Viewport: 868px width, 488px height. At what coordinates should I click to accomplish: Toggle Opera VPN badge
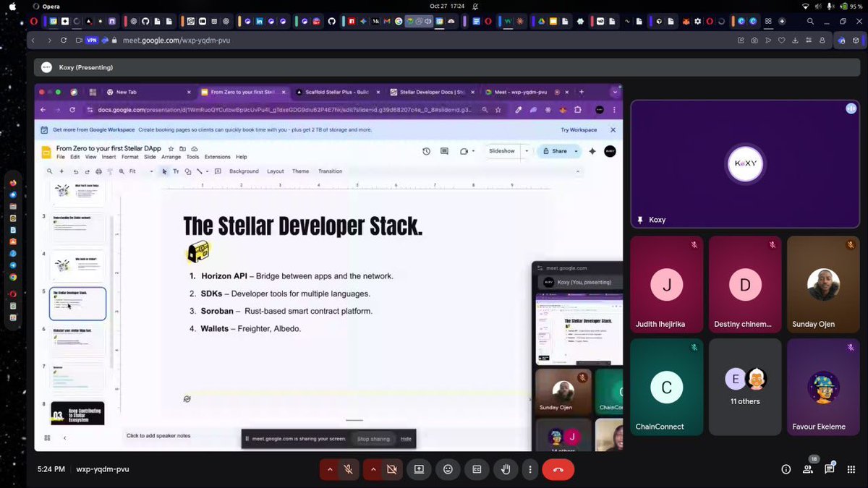pyautogui.click(x=91, y=40)
